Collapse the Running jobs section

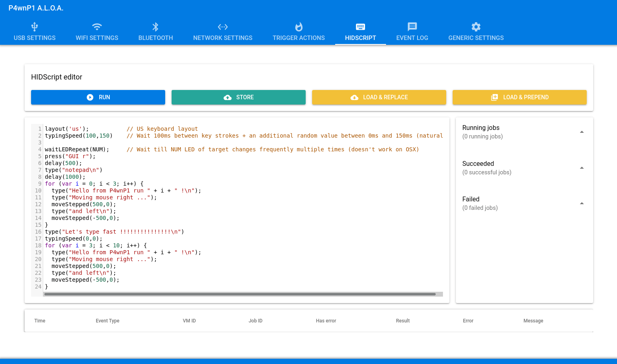[x=581, y=132]
